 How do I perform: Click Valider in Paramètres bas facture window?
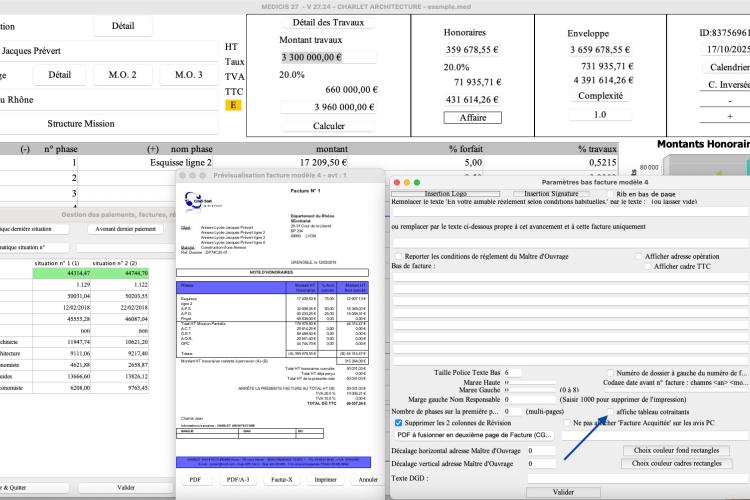563,492
